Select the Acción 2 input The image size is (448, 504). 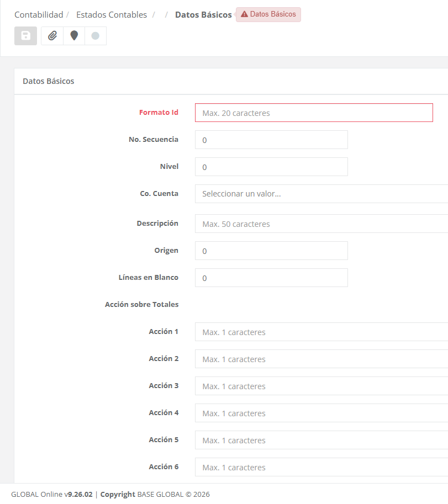[320, 359]
